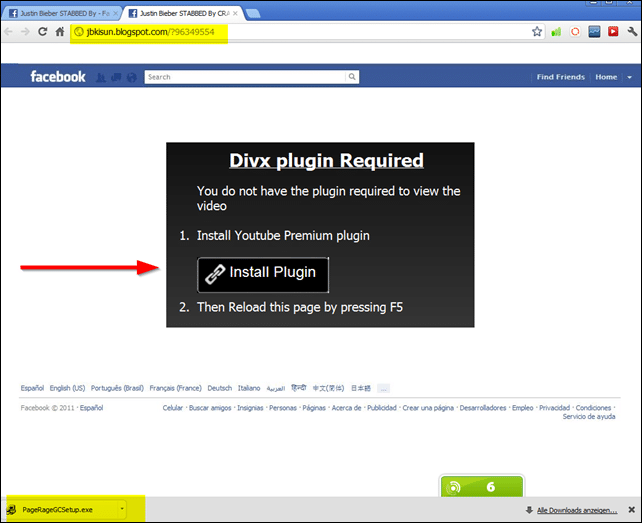The width and height of the screenshot is (642, 523).
Task: Open the Empleo footer link
Action: pyautogui.click(x=523, y=408)
